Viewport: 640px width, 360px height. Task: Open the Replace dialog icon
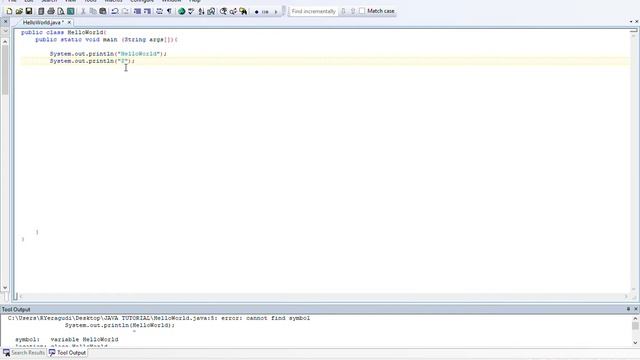[233, 11]
